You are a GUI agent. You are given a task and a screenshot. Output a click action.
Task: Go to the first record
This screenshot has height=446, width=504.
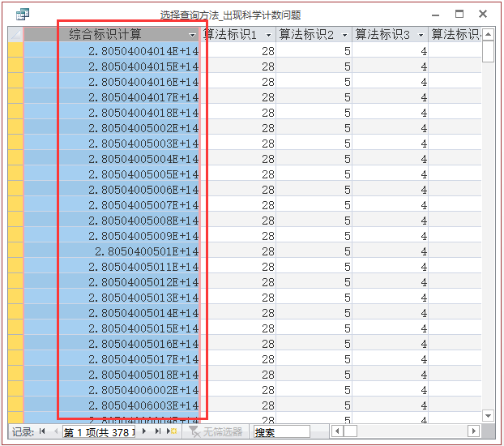pos(42,432)
